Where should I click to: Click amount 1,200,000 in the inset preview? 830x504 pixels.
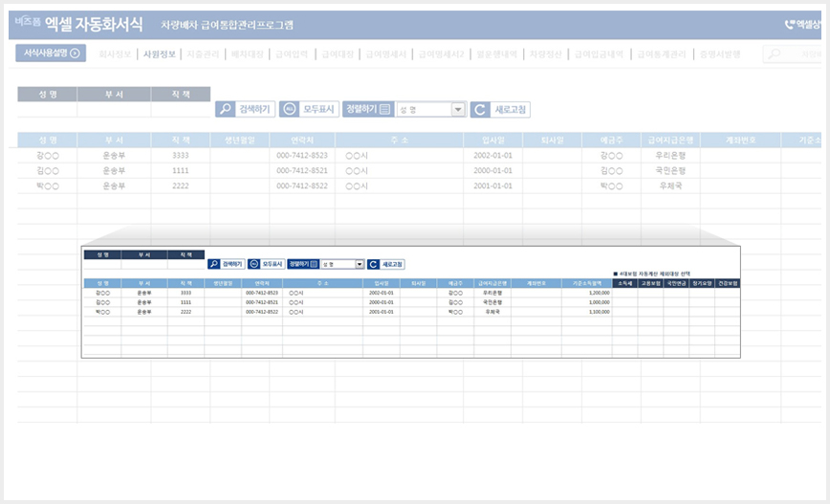[600, 293]
